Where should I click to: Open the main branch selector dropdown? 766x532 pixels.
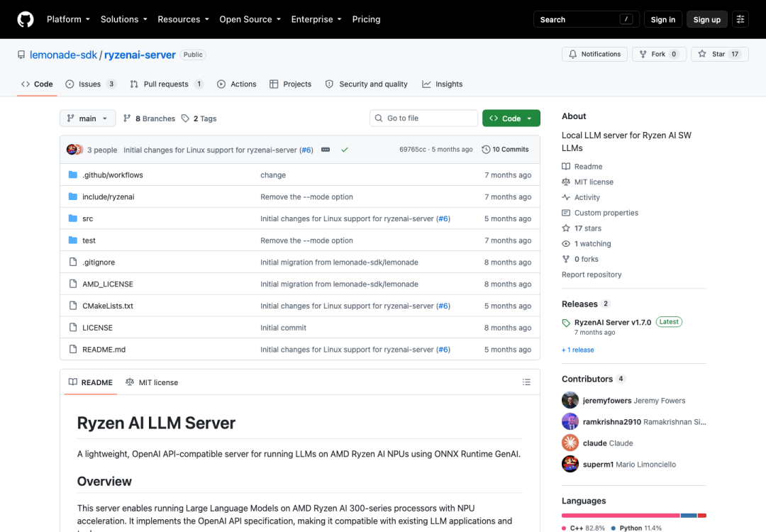(x=88, y=118)
